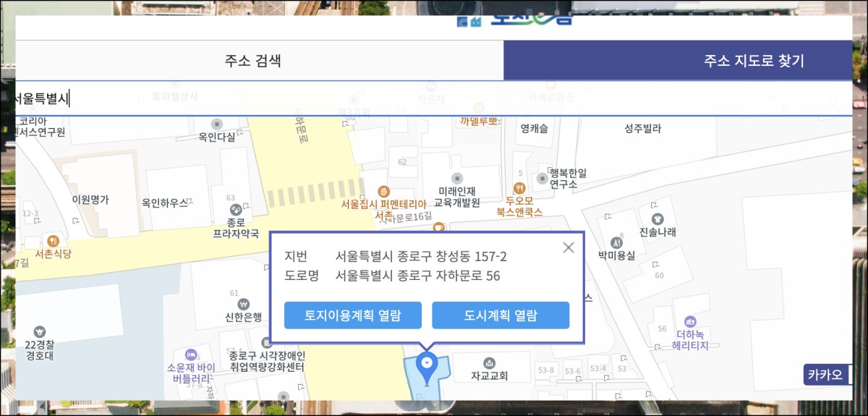The width and height of the screenshot is (868, 416).
Task: Click the 이원명가 map label
Action: tap(90, 200)
